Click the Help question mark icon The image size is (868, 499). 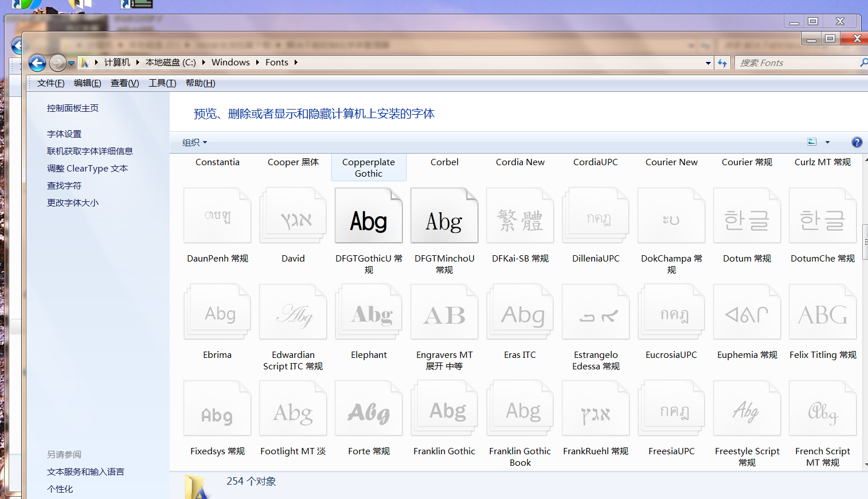pos(857,142)
